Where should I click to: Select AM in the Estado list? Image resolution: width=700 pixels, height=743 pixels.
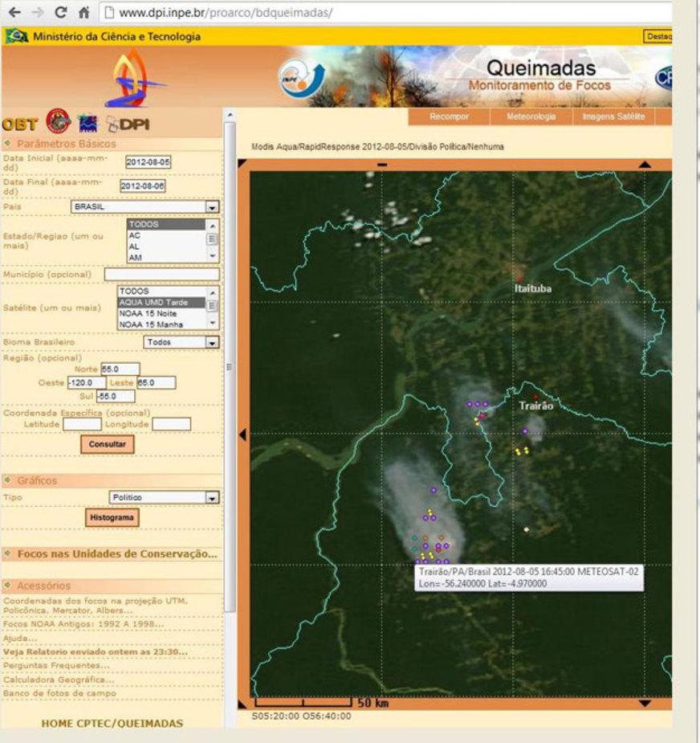click(166, 258)
